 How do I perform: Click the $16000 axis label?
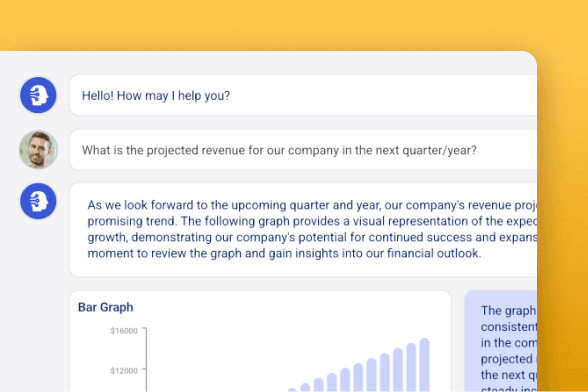click(124, 331)
